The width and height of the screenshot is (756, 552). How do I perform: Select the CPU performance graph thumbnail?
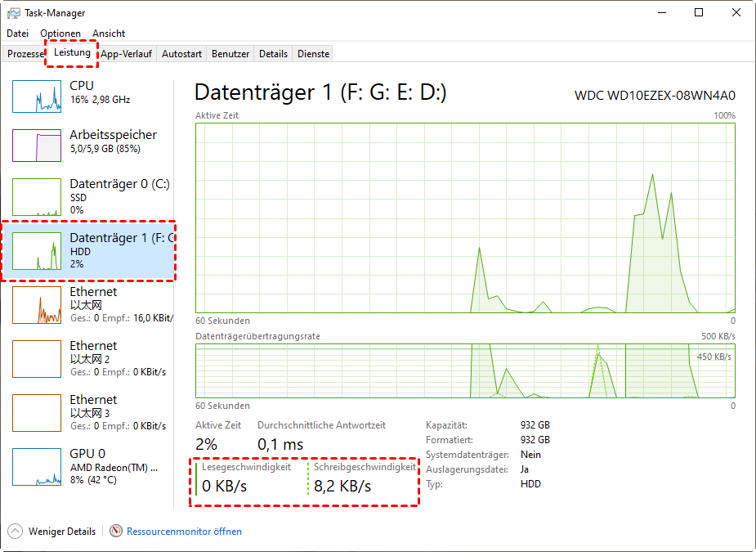point(37,96)
